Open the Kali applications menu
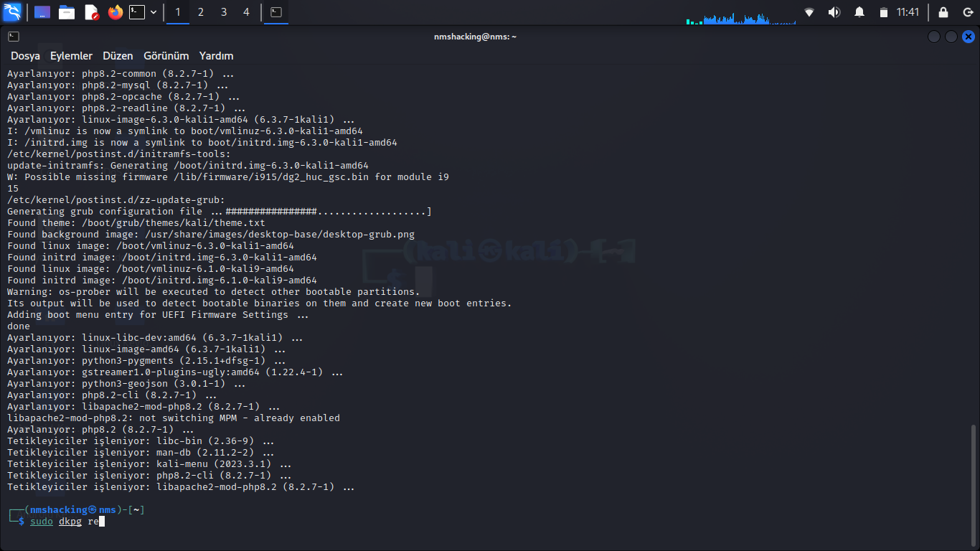Screen dimensions: 980x551 click(x=12, y=12)
